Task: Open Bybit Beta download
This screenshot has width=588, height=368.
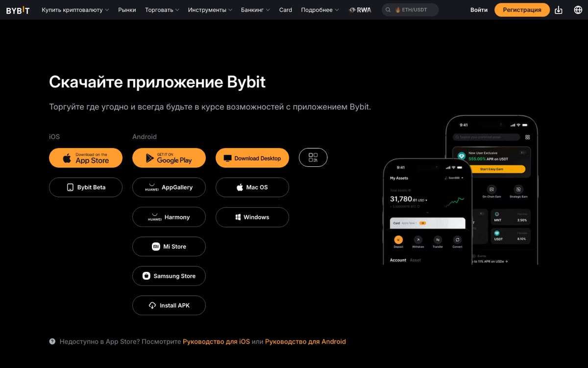Action: (x=86, y=187)
